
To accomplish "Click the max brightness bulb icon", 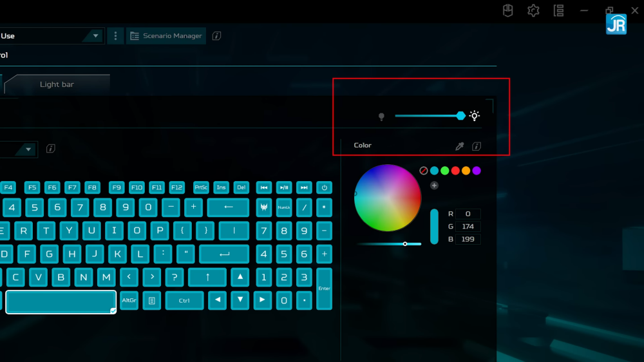I will (x=475, y=116).
